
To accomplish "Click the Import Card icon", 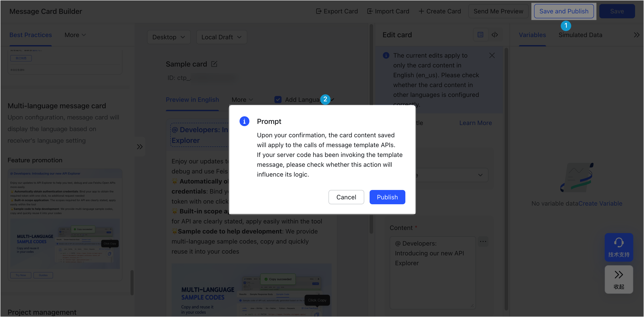I will point(370,11).
